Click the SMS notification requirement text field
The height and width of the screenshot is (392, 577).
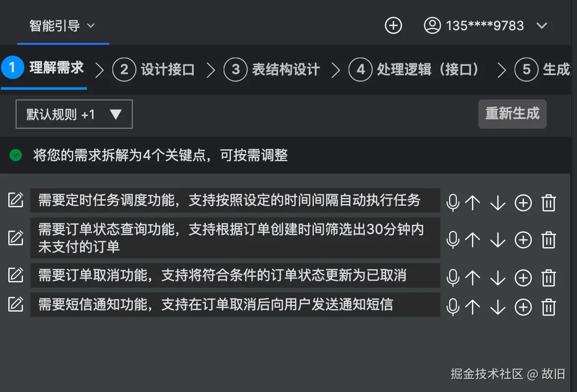235,305
